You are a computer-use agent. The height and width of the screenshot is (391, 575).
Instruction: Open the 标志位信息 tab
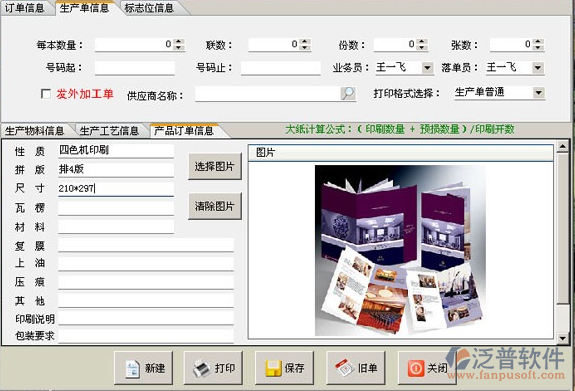(x=149, y=8)
